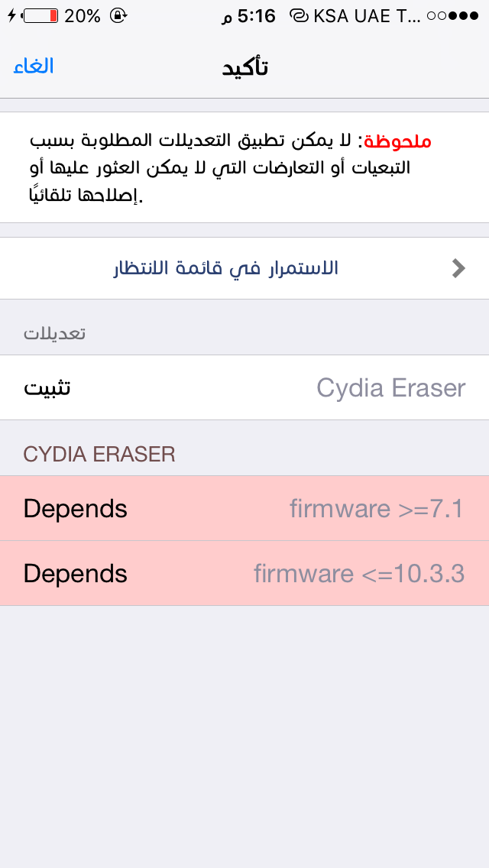
Task: Tap the الغاء cancel button
Action: coord(33,66)
